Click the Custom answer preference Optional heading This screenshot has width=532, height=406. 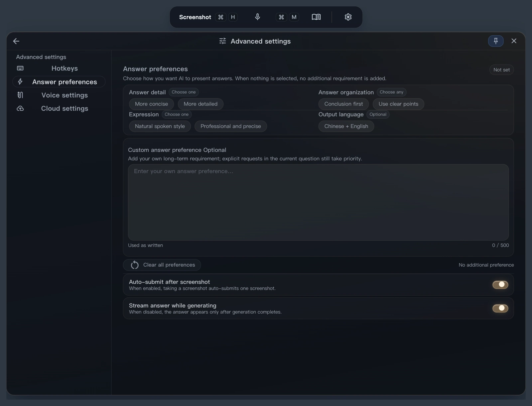click(x=177, y=150)
